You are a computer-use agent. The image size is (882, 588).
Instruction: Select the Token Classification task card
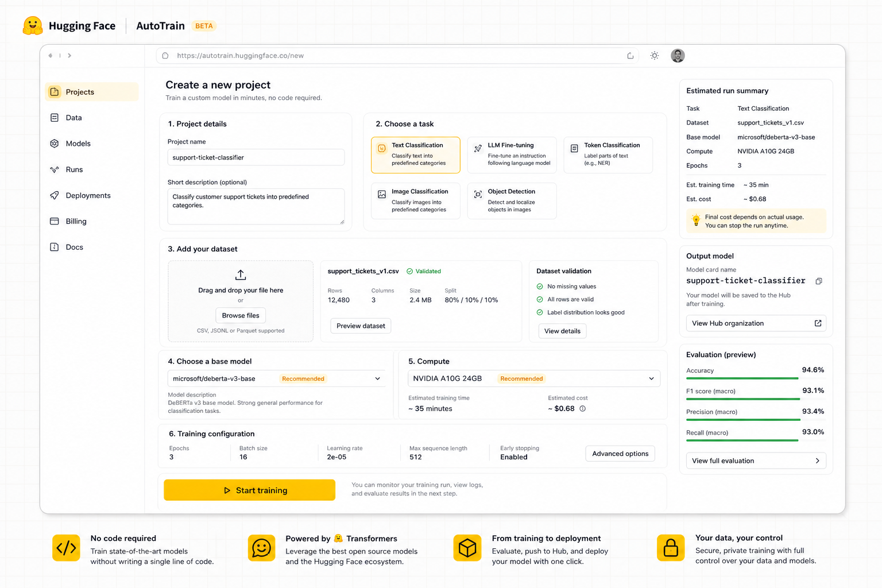click(608, 154)
